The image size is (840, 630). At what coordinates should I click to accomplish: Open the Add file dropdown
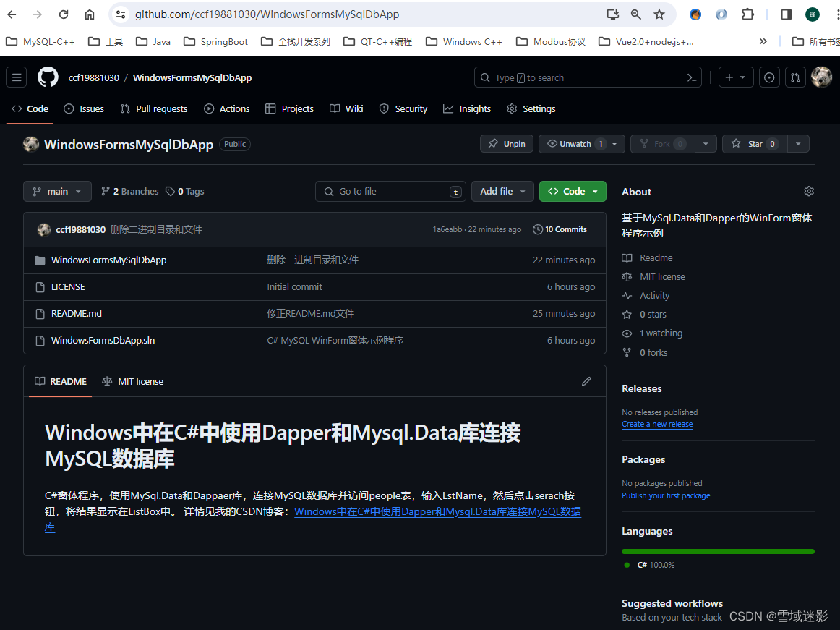502,191
